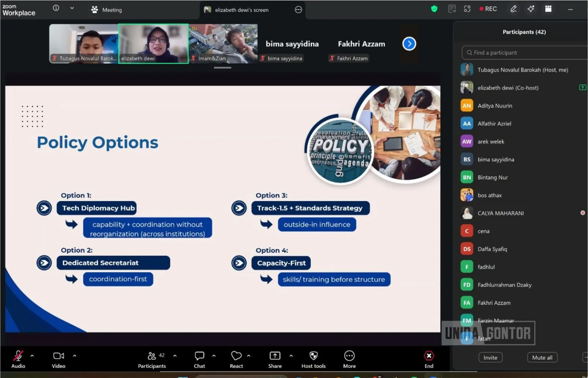The image size is (588, 378).
Task: Click the clapperboard icon in top bar
Action: tap(548, 9)
